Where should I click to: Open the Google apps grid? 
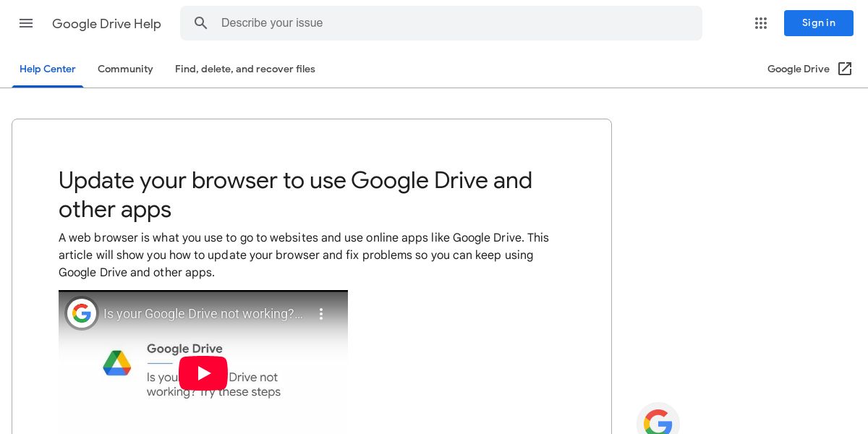coord(761,23)
